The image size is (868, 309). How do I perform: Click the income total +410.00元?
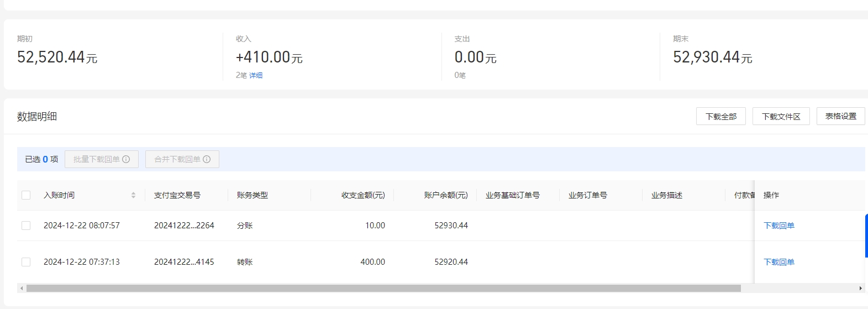pyautogui.click(x=269, y=57)
